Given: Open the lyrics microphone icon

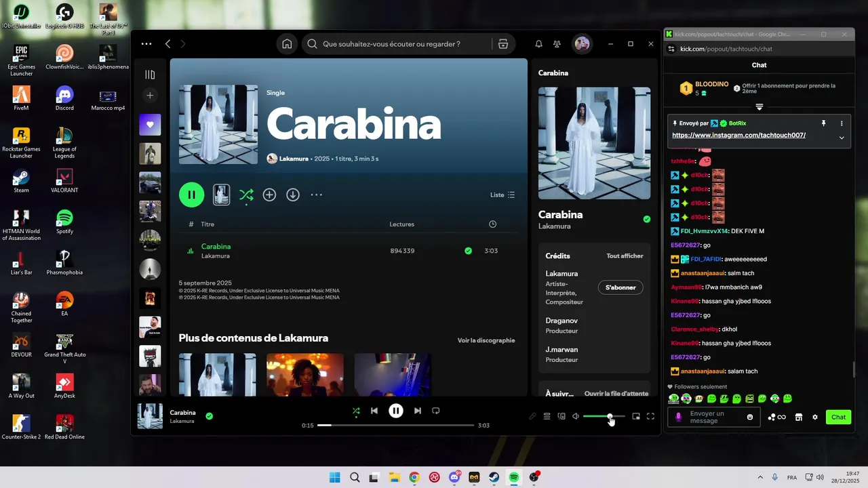Looking at the screenshot, I should tap(532, 416).
